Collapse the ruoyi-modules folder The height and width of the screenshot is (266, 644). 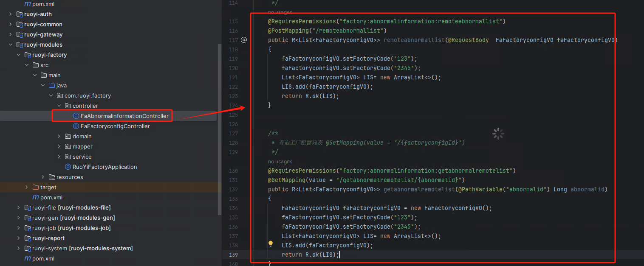(x=11, y=45)
